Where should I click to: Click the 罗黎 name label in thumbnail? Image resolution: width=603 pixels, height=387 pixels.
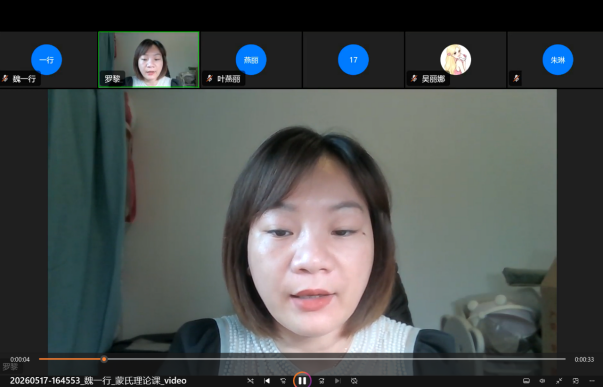pyautogui.click(x=112, y=79)
